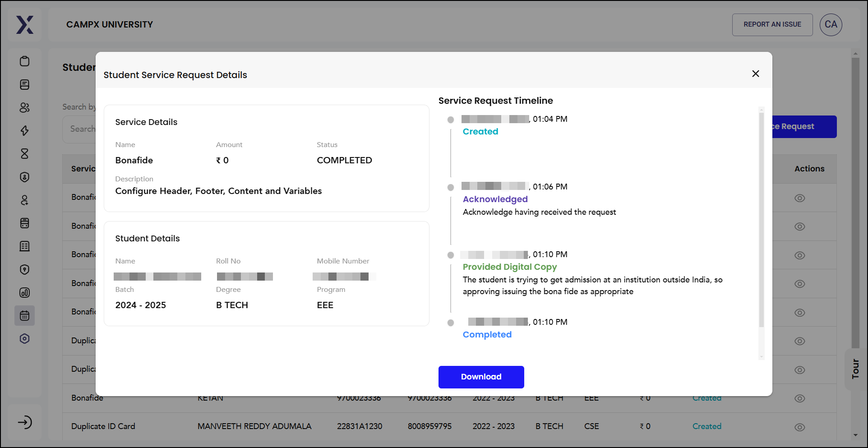Image resolution: width=868 pixels, height=448 pixels.
Task: Click the EEE program value
Action: pos(325,305)
